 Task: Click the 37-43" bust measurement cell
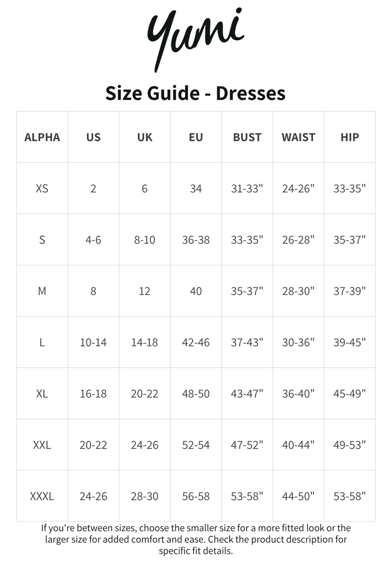pyautogui.click(x=247, y=342)
